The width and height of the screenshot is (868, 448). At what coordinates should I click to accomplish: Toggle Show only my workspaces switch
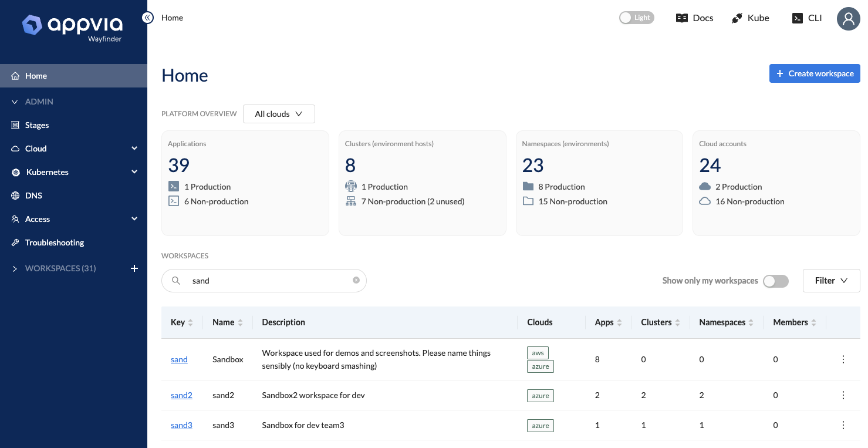[x=776, y=281]
